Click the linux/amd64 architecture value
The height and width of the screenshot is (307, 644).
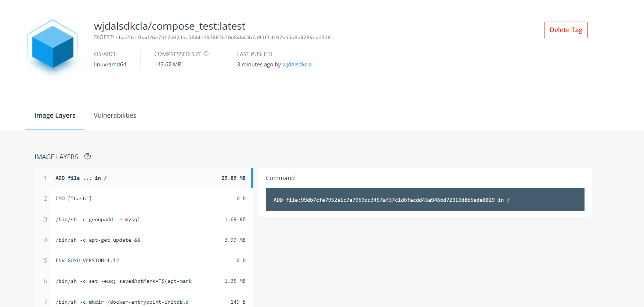pyautogui.click(x=110, y=64)
